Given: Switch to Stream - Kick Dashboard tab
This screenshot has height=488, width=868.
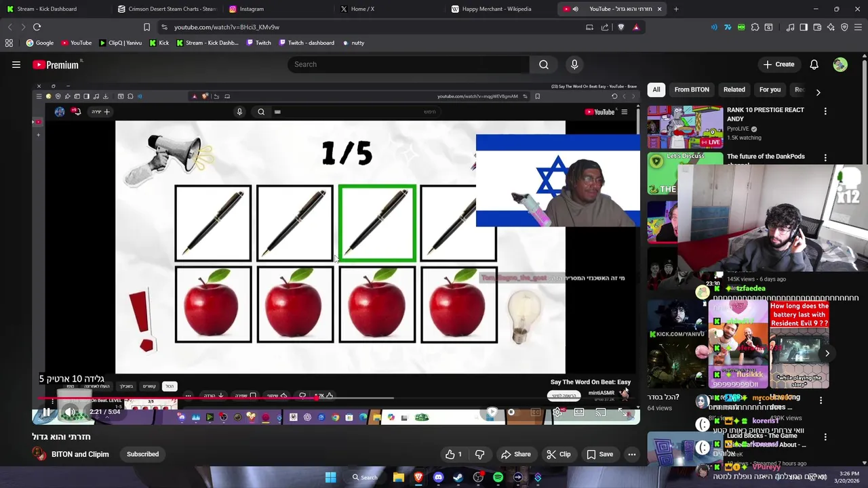Looking at the screenshot, I should point(54,9).
